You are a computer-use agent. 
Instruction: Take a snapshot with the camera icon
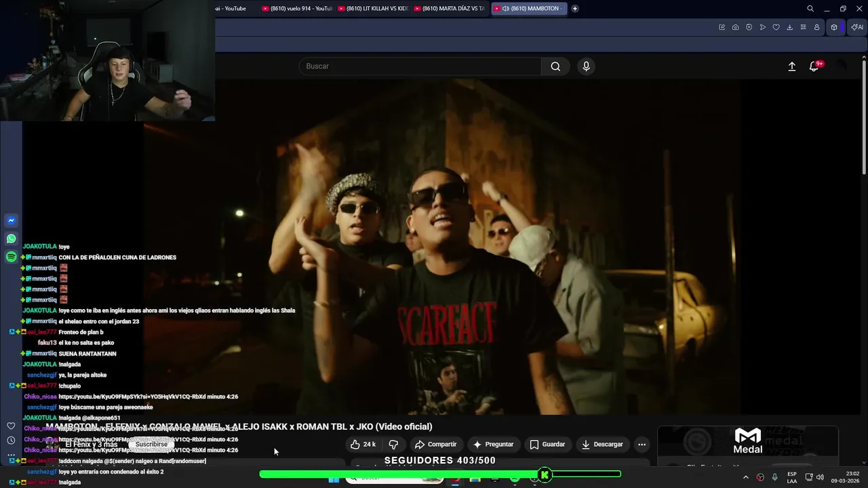coord(736,27)
